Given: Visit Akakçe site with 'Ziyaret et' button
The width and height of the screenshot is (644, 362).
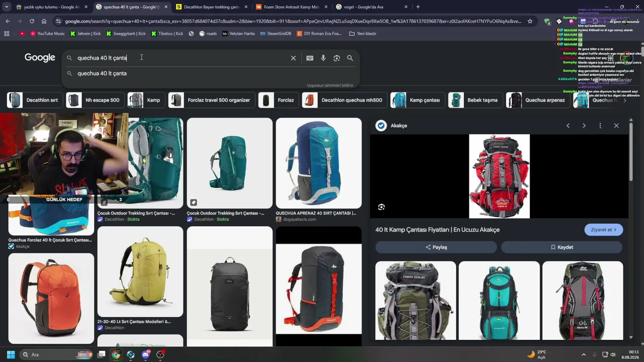Looking at the screenshot, I should point(604,230).
